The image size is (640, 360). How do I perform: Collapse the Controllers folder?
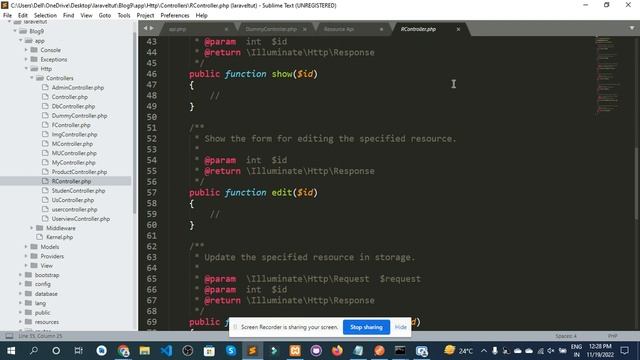(x=31, y=78)
